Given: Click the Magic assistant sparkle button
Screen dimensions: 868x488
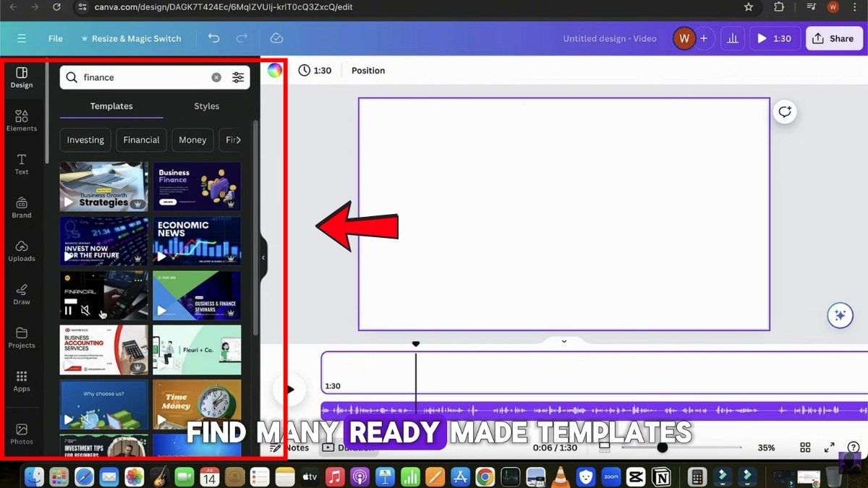Looking at the screenshot, I should coord(840,315).
